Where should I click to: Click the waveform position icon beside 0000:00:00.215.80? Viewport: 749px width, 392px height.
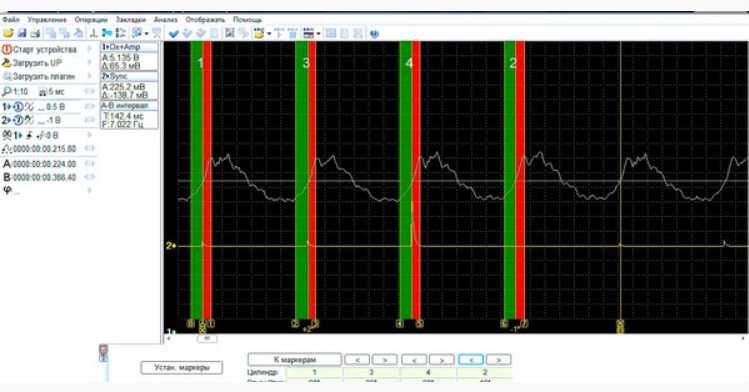click(x=7, y=149)
